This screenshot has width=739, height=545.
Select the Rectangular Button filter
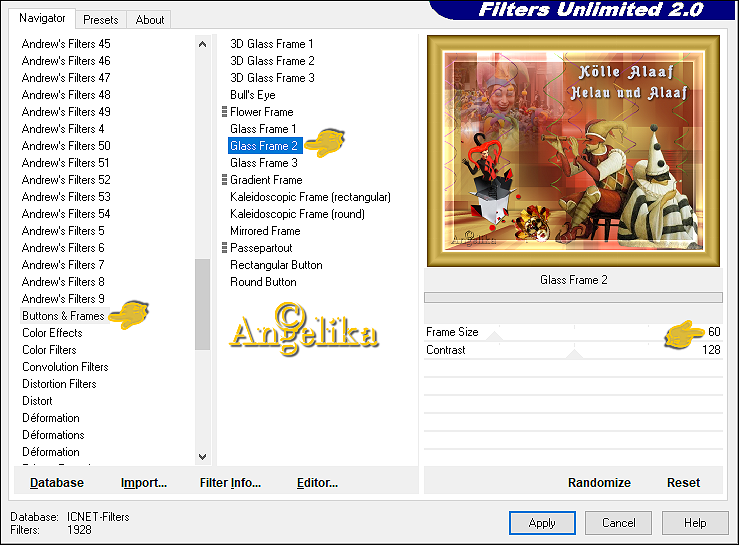[276, 264]
